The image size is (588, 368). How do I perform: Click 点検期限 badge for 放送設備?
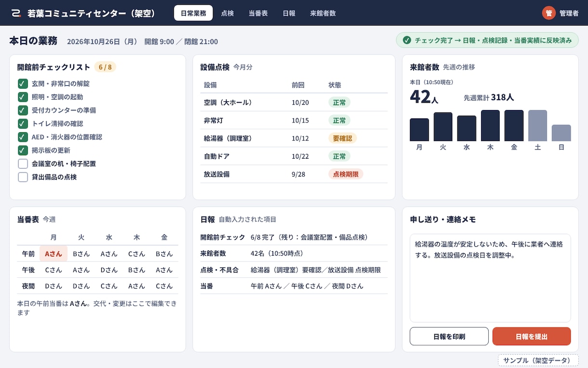point(346,174)
